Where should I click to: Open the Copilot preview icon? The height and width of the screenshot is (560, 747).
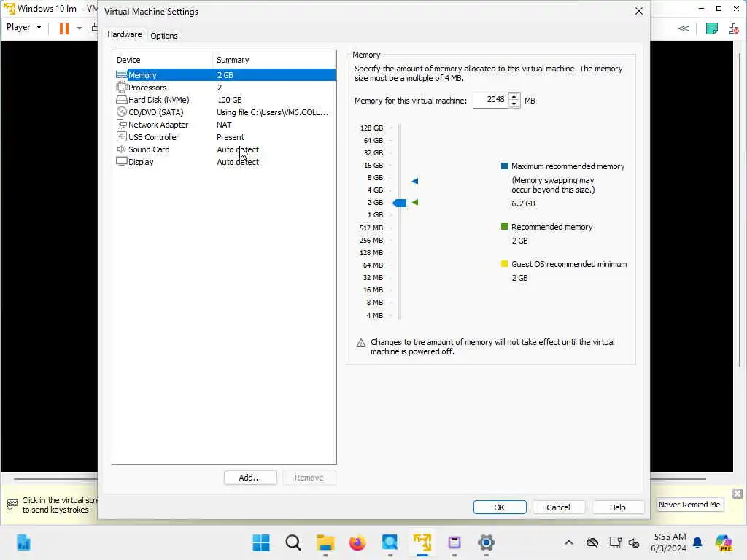(x=724, y=542)
